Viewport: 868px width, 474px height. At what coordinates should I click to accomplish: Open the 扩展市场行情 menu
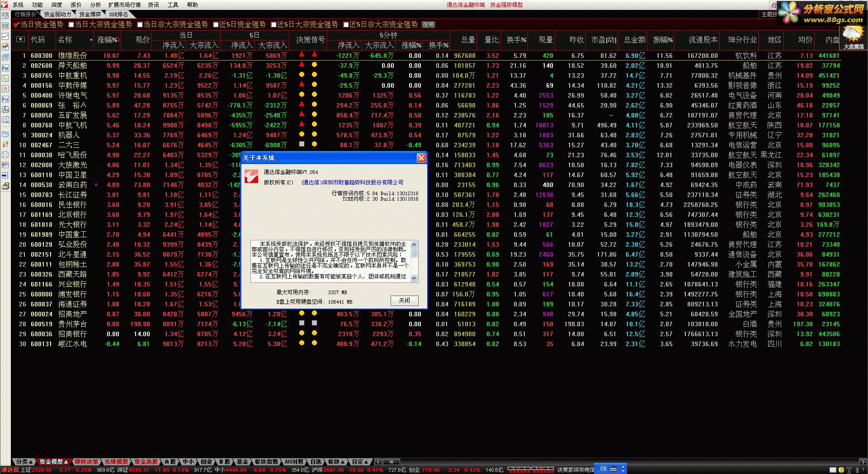tap(124, 5)
